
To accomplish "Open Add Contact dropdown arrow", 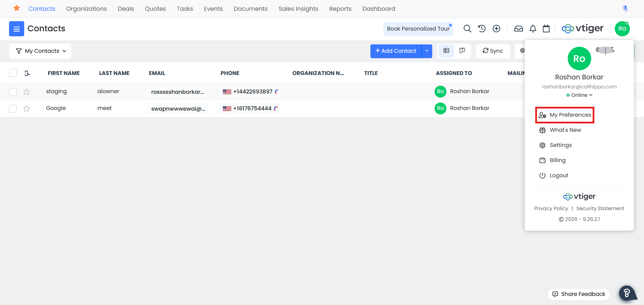I will tap(427, 51).
